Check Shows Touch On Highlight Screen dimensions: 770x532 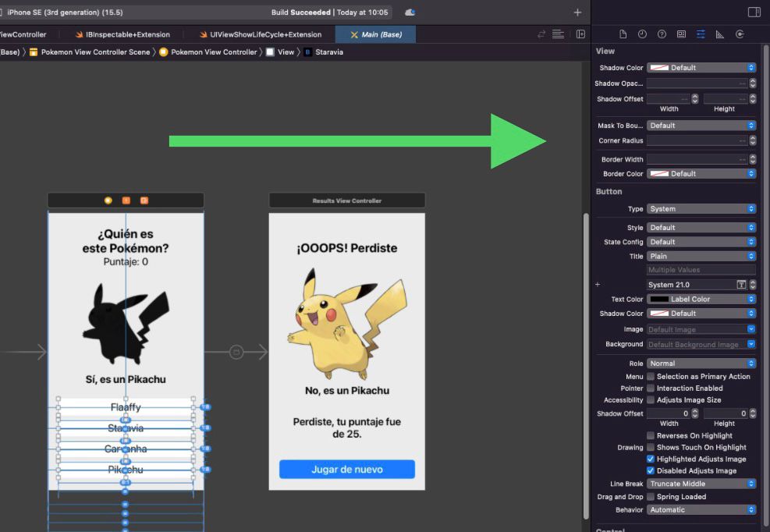650,448
